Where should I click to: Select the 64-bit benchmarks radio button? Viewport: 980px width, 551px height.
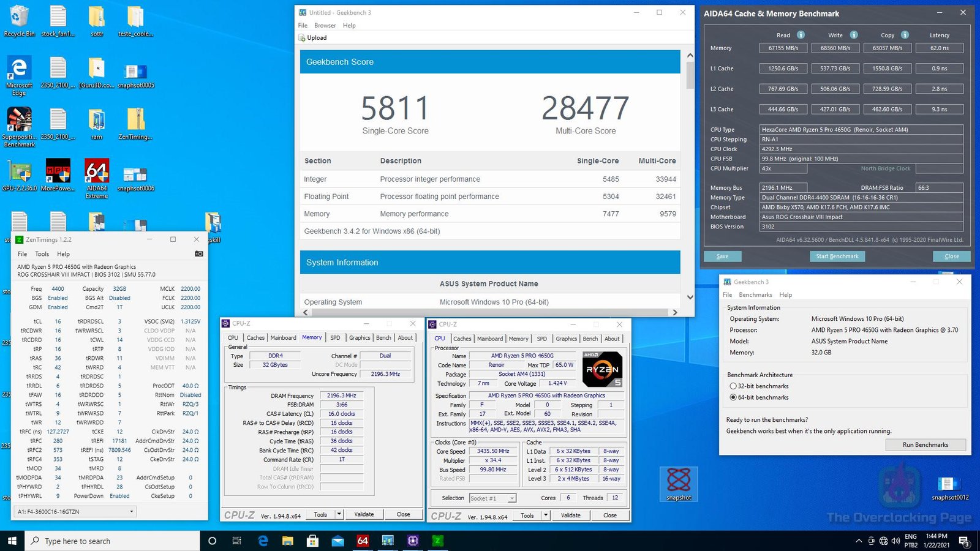pyautogui.click(x=733, y=397)
